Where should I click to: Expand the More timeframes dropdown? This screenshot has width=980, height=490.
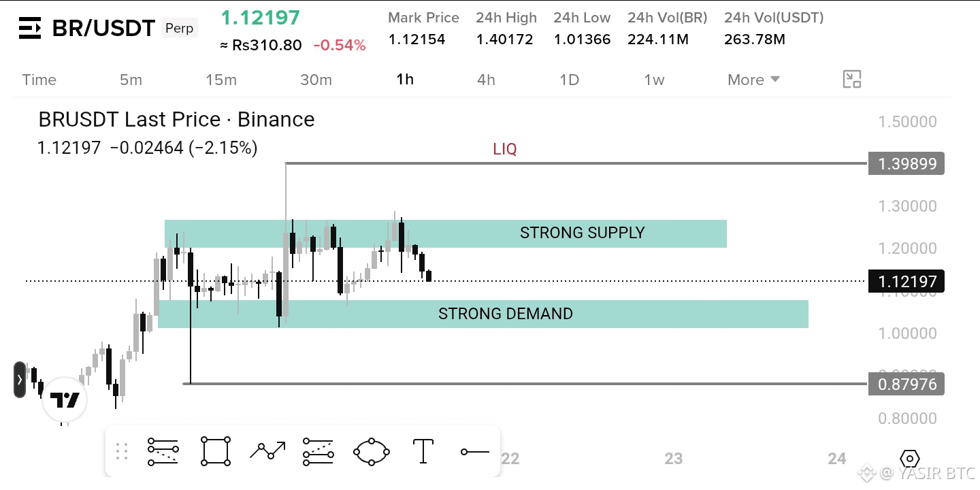[753, 80]
